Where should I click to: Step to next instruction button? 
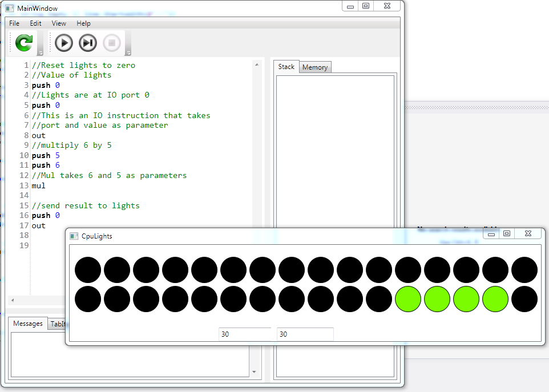coord(88,43)
